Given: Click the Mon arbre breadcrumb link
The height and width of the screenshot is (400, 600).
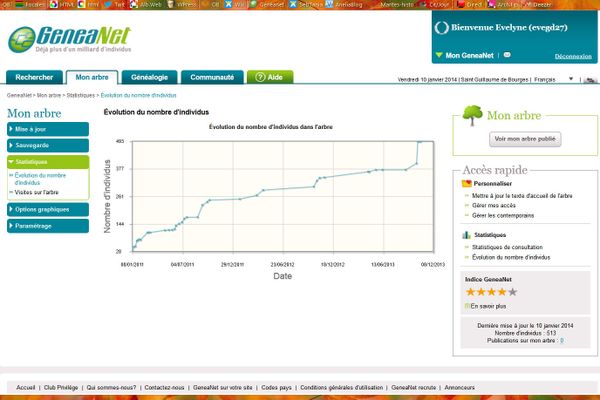Looking at the screenshot, I should click(49, 95).
